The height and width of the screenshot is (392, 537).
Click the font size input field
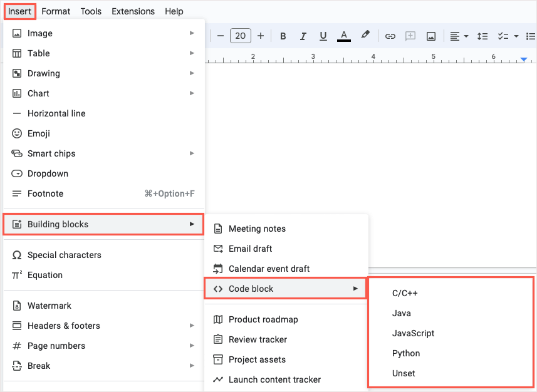pos(241,36)
